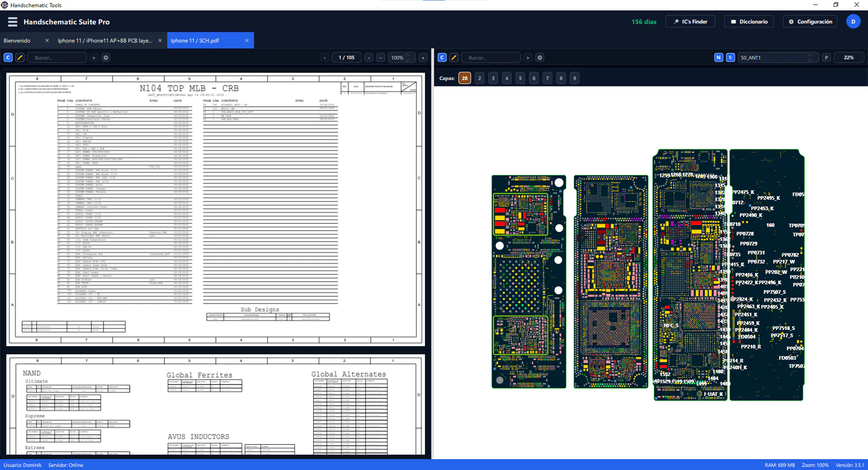Toggle the swap arrows button next to N
The height and width of the screenshot is (470, 868).
coord(731,57)
